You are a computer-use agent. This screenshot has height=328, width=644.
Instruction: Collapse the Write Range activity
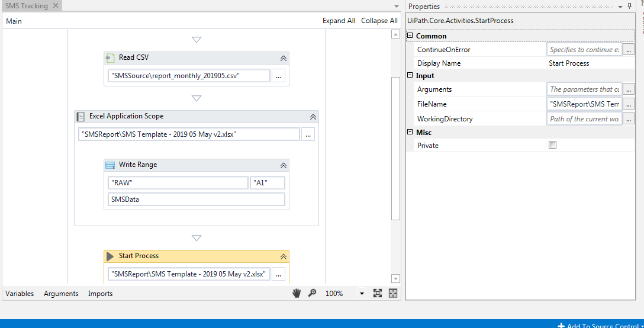pyautogui.click(x=283, y=165)
